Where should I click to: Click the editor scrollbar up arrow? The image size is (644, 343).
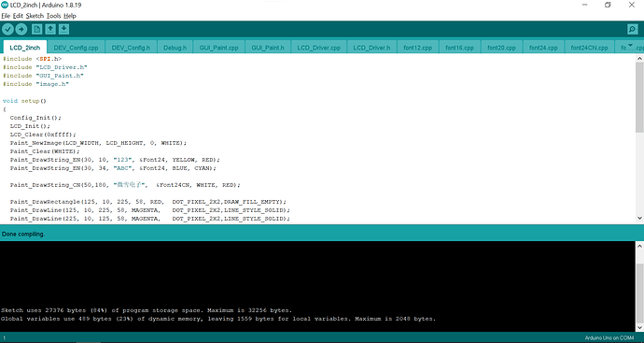pyautogui.click(x=640, y=58)
